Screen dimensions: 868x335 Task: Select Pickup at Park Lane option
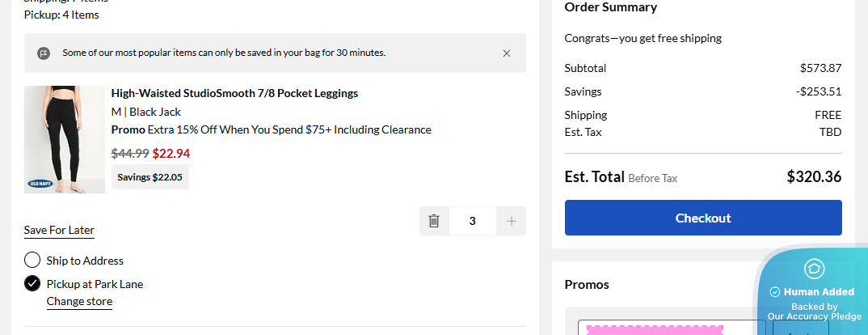(32, 283)
